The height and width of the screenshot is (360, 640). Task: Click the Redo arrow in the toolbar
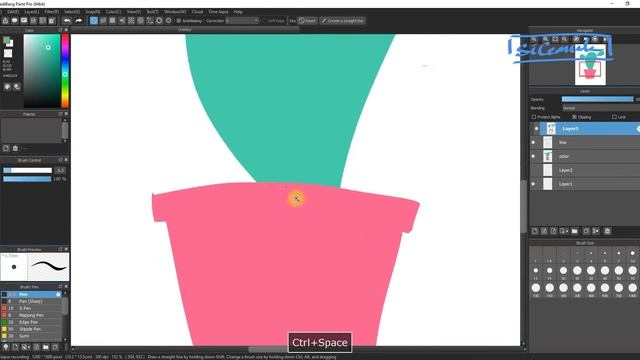pos(78,20)
